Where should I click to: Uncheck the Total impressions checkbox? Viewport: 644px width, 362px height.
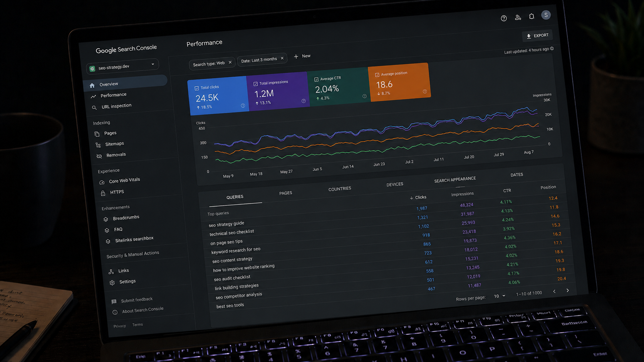point(255,83)
